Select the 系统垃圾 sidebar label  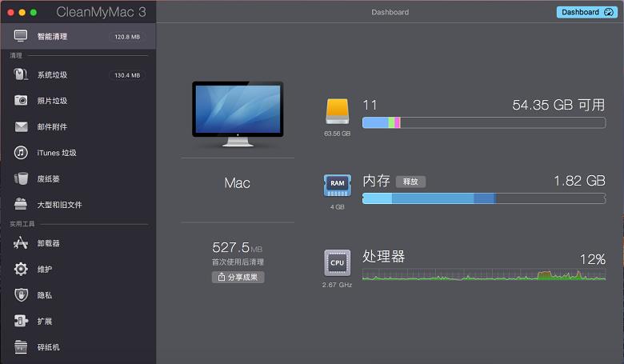[x=52, y=74]
